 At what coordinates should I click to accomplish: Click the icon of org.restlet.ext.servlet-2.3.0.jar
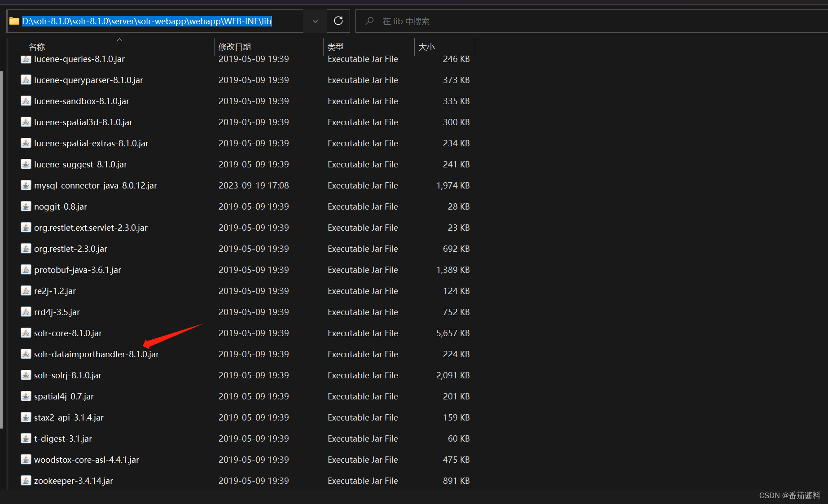[26, 228]
